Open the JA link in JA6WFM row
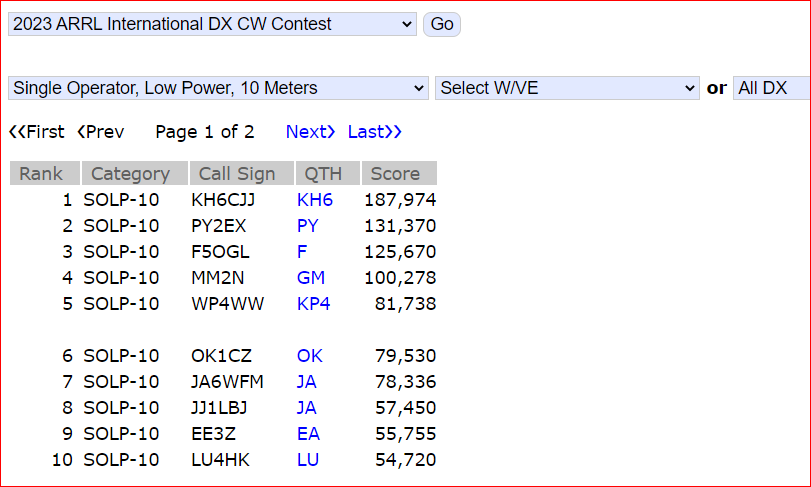 click(307, 382)
